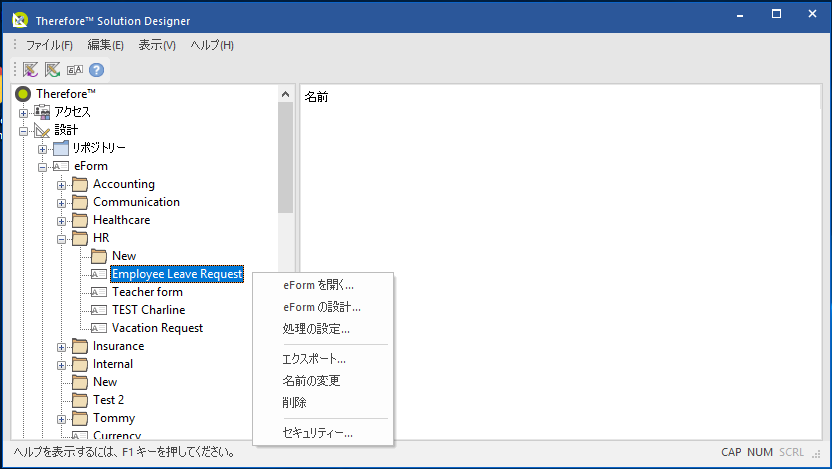Expand the Tommy folder

click(x=62, y=419)
